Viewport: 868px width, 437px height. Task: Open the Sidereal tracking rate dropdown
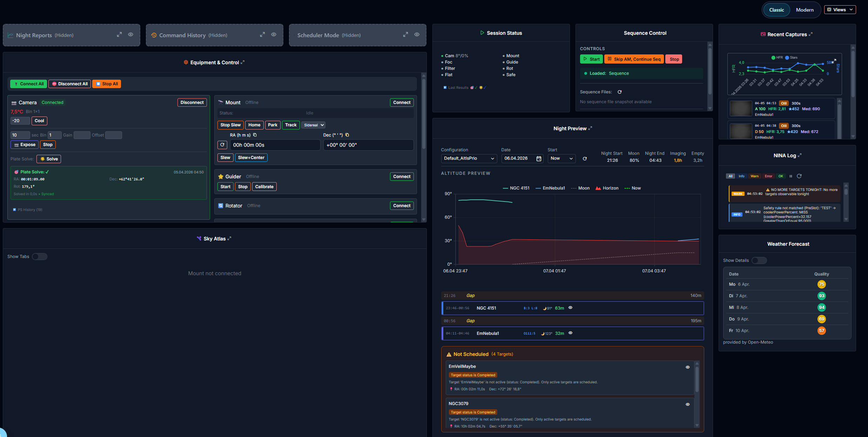pyautogui.click(x=314, y=125)
